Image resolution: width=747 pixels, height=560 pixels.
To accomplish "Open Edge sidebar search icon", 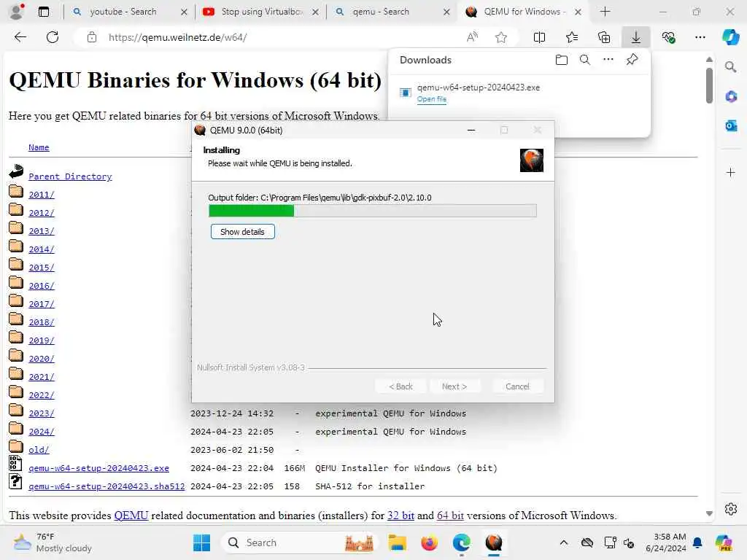I will coord(731,67).
